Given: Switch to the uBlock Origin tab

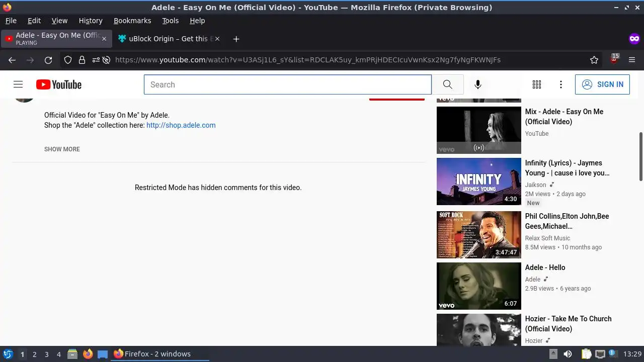Looking at the screenshot, I should click(170, 39).
